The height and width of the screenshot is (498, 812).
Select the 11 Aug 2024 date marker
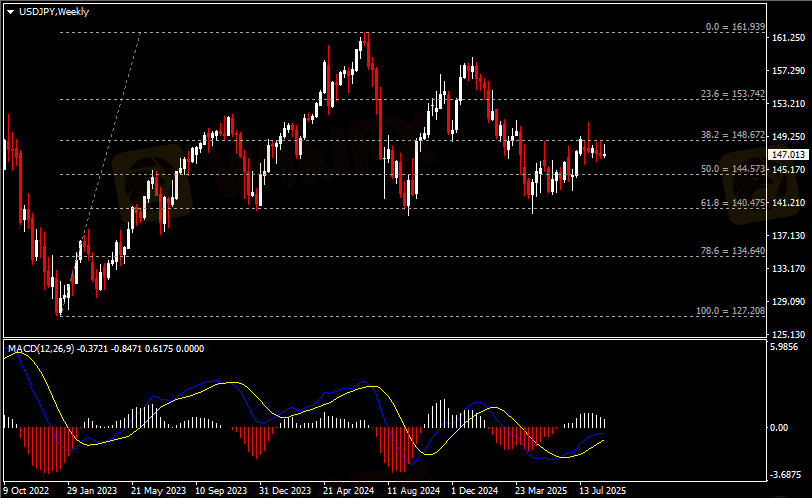click(415, 491)
